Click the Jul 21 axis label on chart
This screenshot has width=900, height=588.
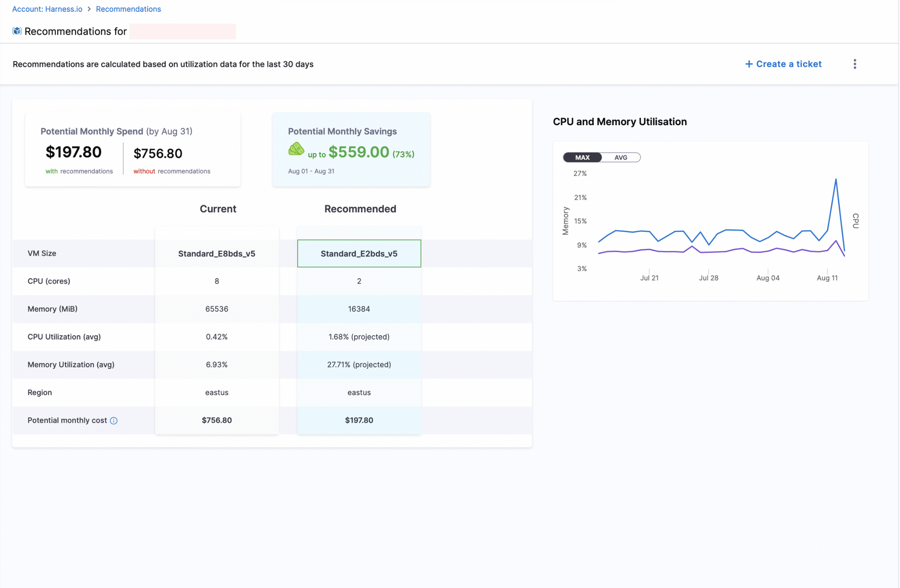click(x=649, y=278)
